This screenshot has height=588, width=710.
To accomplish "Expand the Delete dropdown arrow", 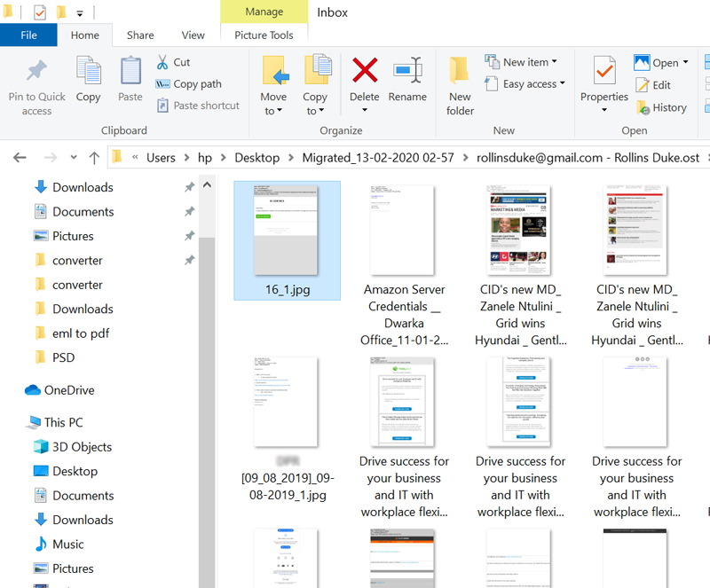I will (365, 110).
